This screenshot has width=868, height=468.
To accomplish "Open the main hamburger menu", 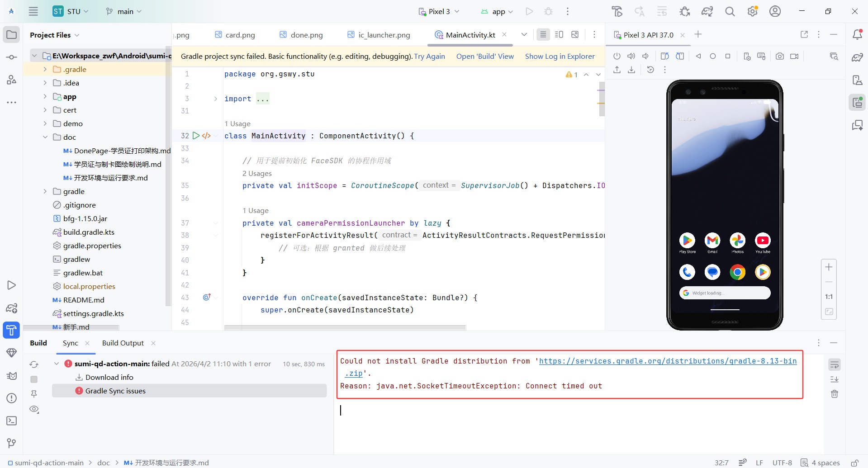I will [33, 11].
